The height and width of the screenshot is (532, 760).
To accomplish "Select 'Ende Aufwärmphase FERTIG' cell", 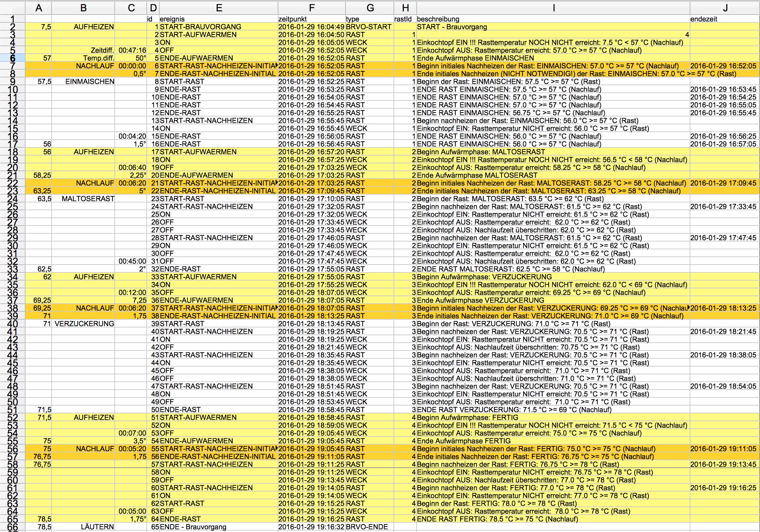I will pos(553,441).
